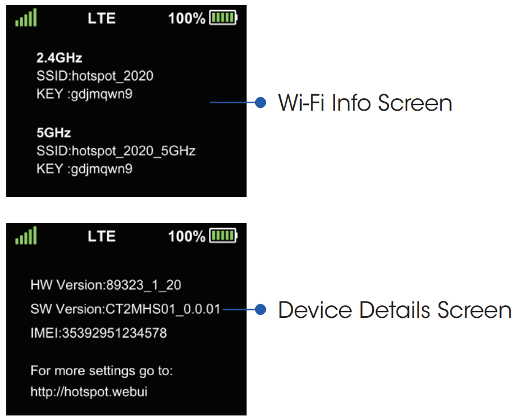
Task: Click the blue callout dot beside Device Details Screen
Action: click(261, 310)
